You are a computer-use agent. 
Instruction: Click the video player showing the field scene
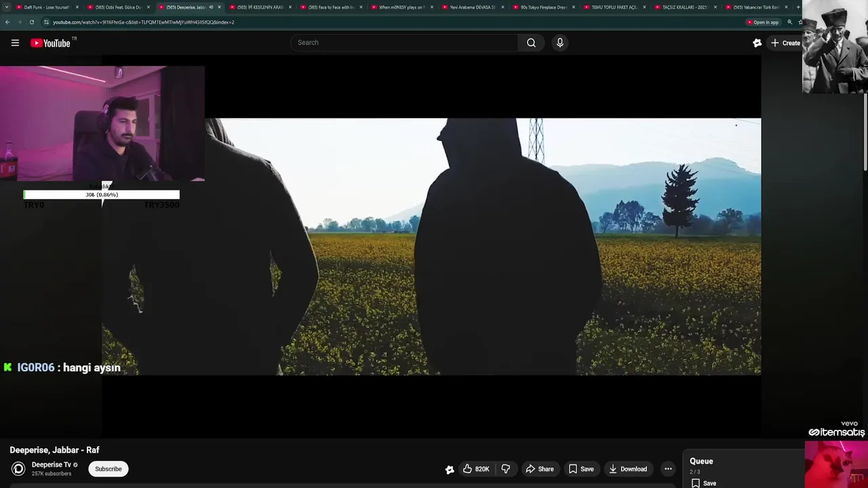pyautogui.click(x=431, y=247)
